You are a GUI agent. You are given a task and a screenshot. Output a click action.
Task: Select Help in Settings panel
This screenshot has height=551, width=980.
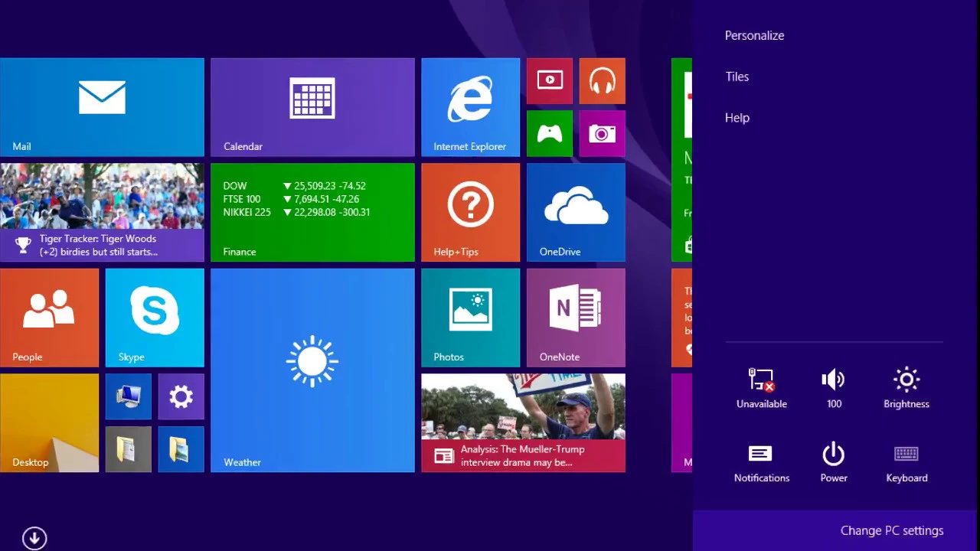point(737,118)
